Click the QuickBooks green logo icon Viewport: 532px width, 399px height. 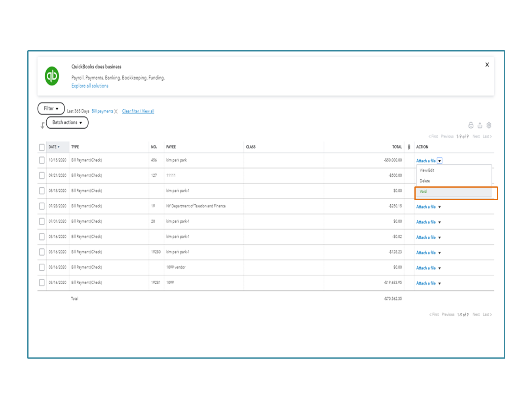[x=52, y=76]
